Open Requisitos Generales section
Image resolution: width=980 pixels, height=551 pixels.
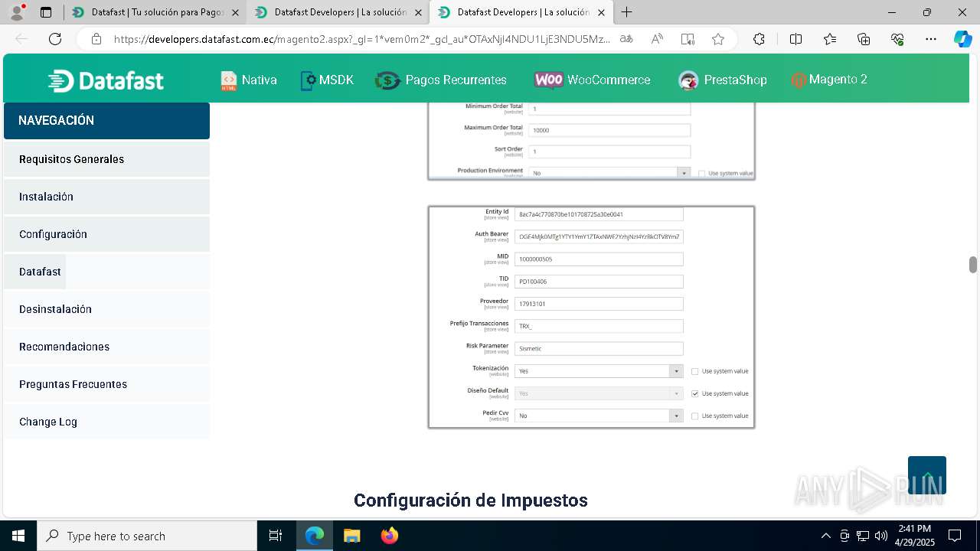106,159
